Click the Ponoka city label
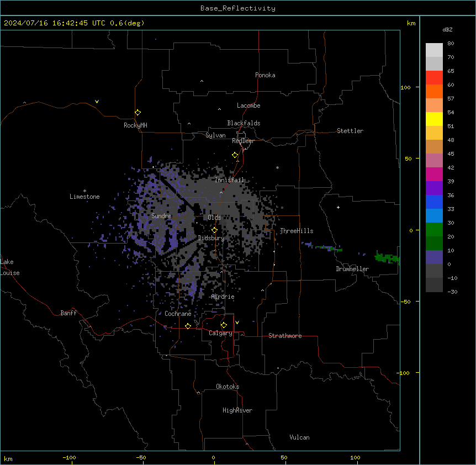Screen dimensions: 476x465 265,75
